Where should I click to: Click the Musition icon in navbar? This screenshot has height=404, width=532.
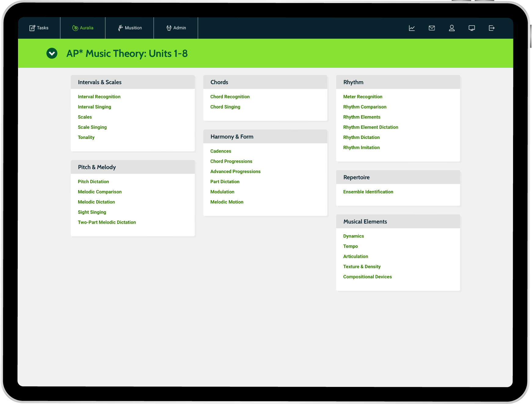[x=121, y=28]
